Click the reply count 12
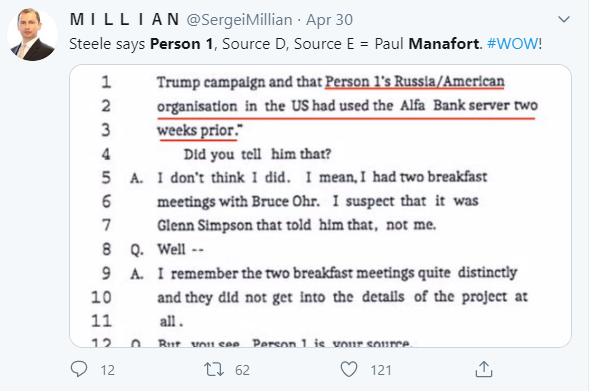The height and width of the screenshot is (391, 600). [x=108, y=370]
